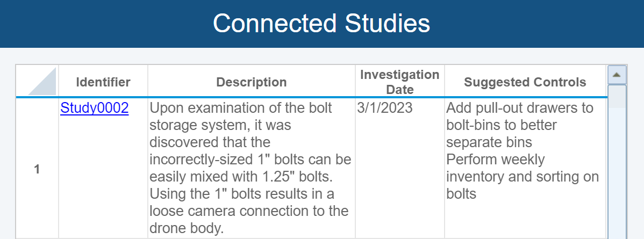Screen dimensions: 644x239
Task: Click the 'Add pull-out drawers' suggested control text
Action: tap(519, 108)
